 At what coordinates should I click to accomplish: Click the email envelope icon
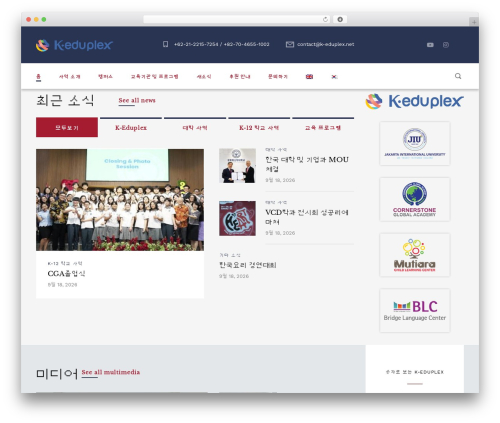[290, 44]
